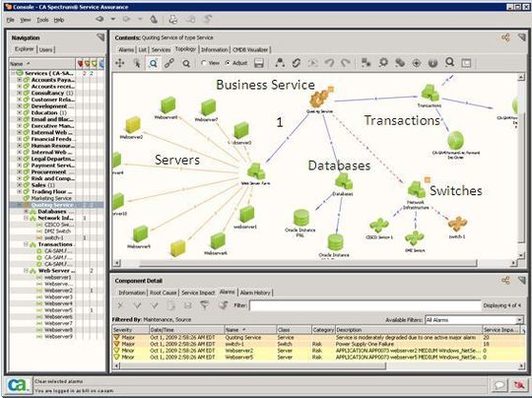Sort alarms by the Severity column header
Viewport: 532px width, 398px height.
coord(131,330)
